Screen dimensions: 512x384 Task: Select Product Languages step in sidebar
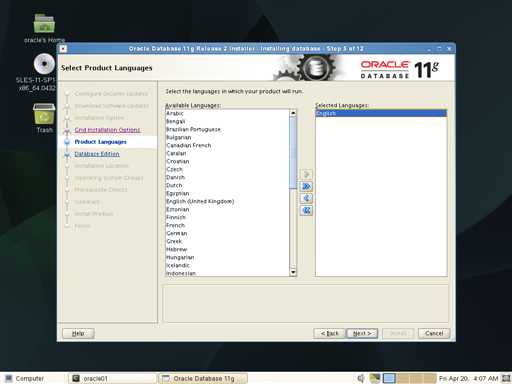[x=100, y=142]
